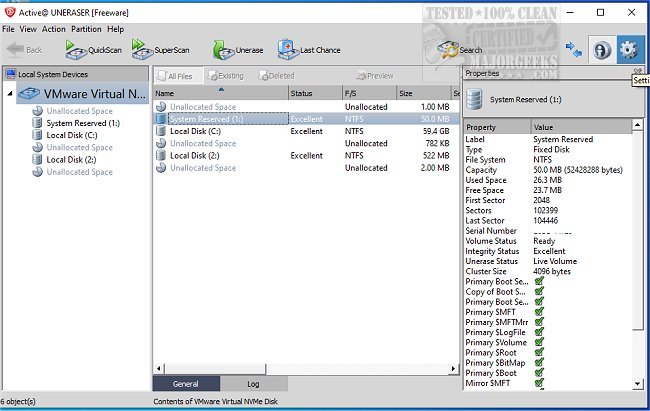Click the Value column header
Image resolution: width=650 pixels, height=411 pixels.
click(x=581, y=127)
